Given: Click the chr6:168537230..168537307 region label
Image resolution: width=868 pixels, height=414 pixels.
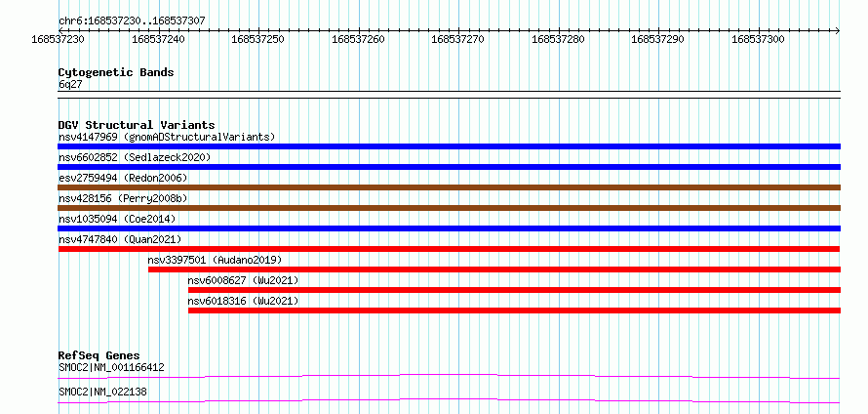Looking at the screenshot, I should pos(132,21).
